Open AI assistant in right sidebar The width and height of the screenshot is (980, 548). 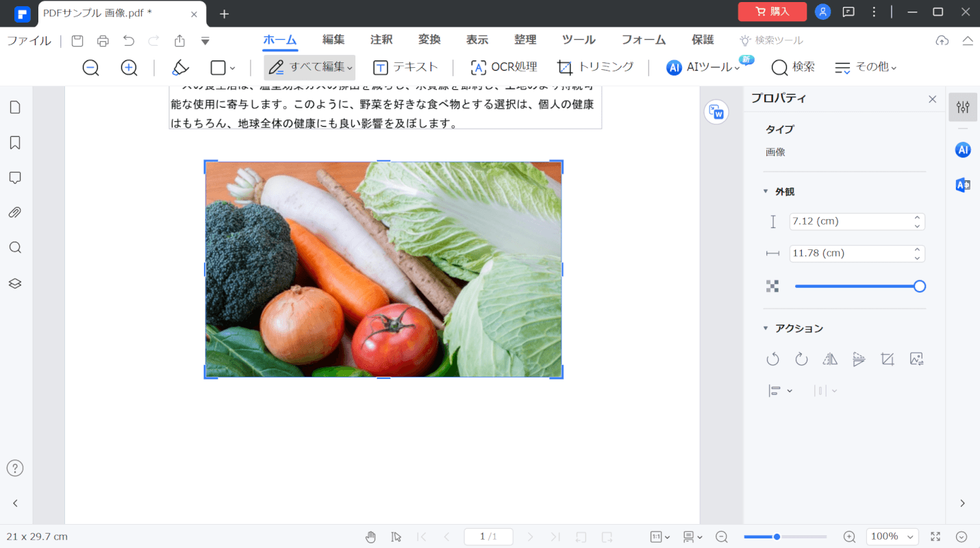963,150
